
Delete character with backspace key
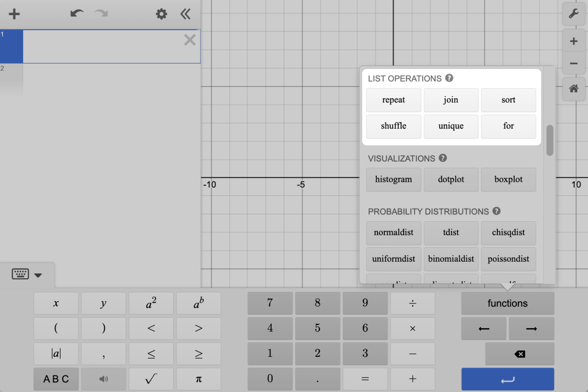pyautogui.click(x=519, y=354)
